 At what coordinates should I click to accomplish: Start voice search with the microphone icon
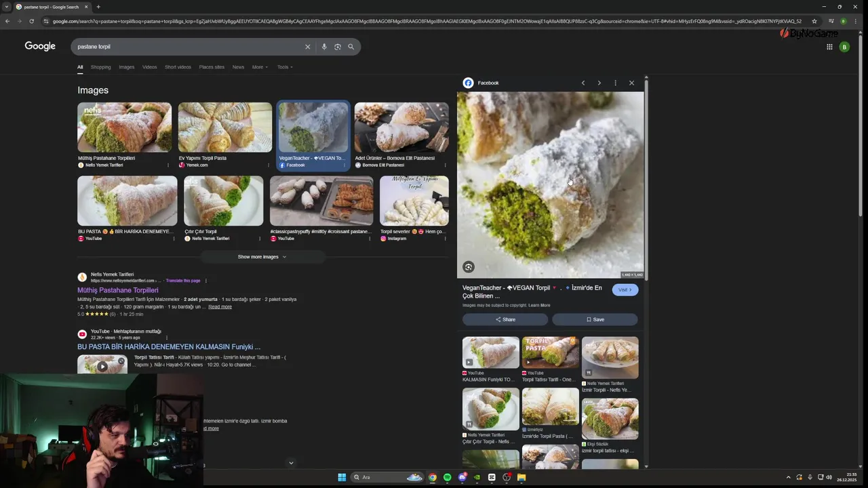coord(324,47)
